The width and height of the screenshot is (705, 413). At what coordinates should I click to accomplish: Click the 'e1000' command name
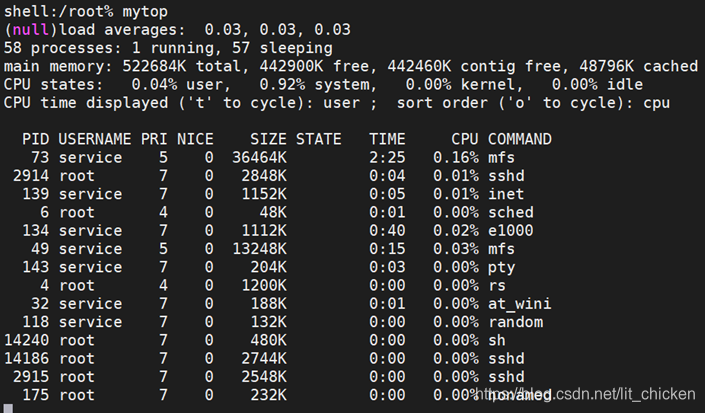pos(511,231)
